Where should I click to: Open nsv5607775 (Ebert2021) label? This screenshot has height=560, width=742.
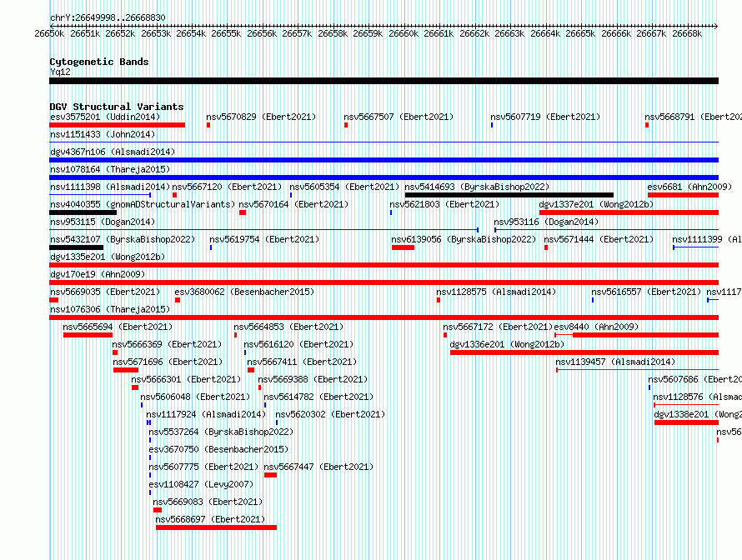pyautogui.click(x=203, y=467)
